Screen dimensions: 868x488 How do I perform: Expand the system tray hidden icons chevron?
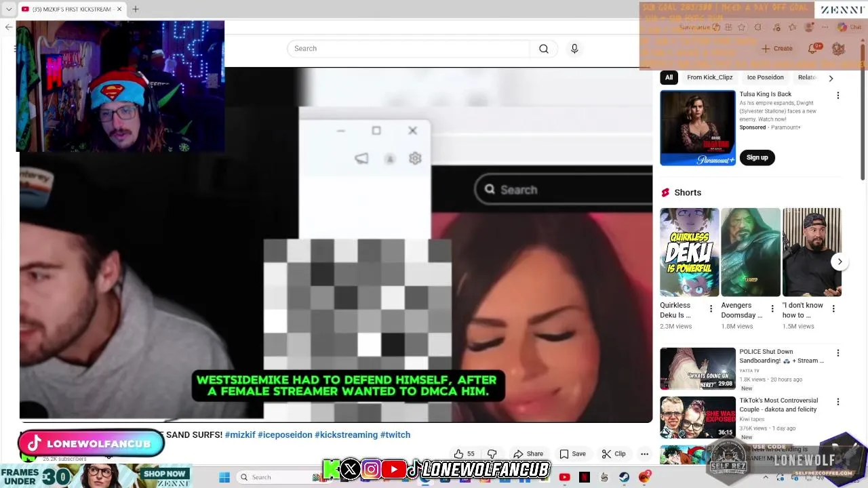[x=766, y=477]
